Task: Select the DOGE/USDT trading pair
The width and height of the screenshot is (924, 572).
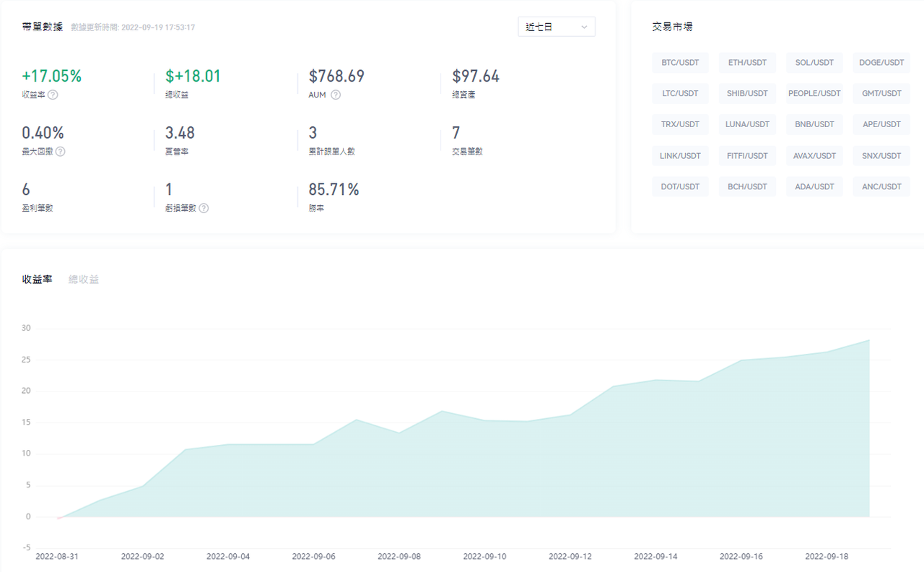Action: 881,63
